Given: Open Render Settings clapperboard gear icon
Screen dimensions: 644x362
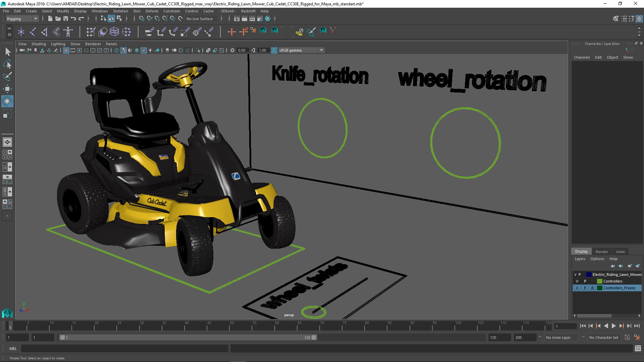Looking at the screenshot, I should tap(260, 19).
